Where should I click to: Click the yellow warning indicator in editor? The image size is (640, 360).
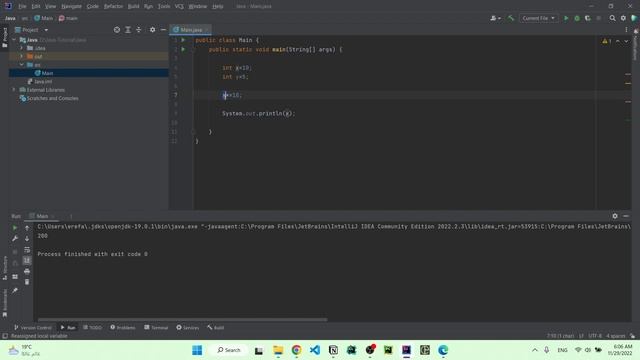click(607, 41)
